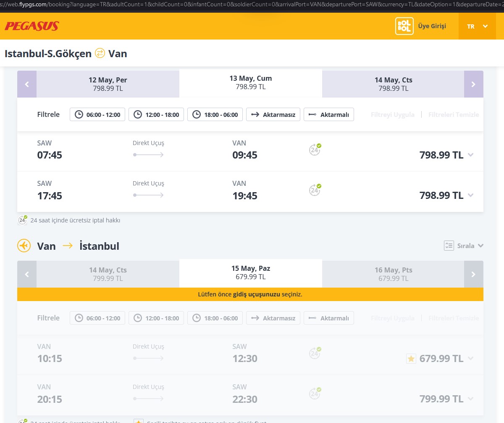The width and height of the screenshot is (504, 423).
Task: Open the Sırala sort dropdown
Action: pos(464,246)
